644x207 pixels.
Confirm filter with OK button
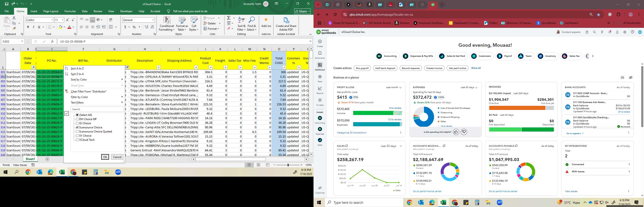105,157
